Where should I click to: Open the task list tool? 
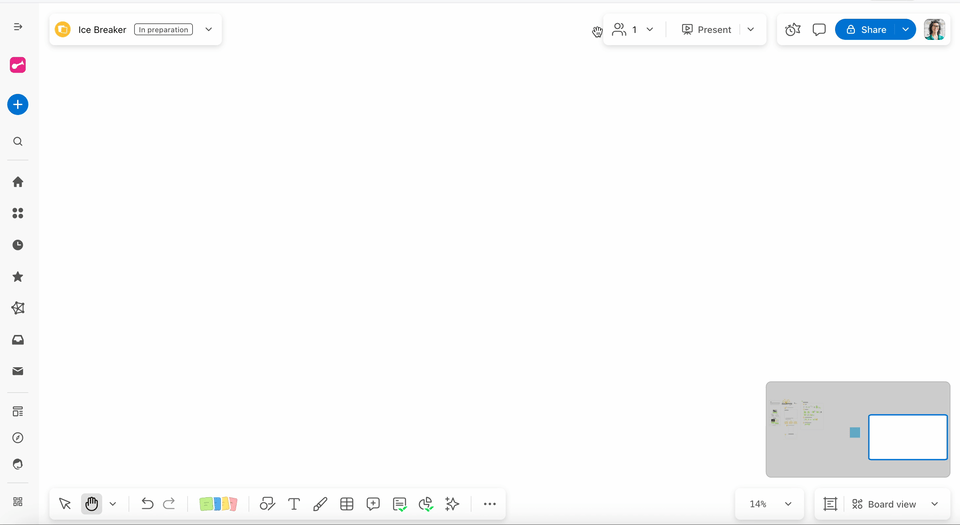(400, 504)
